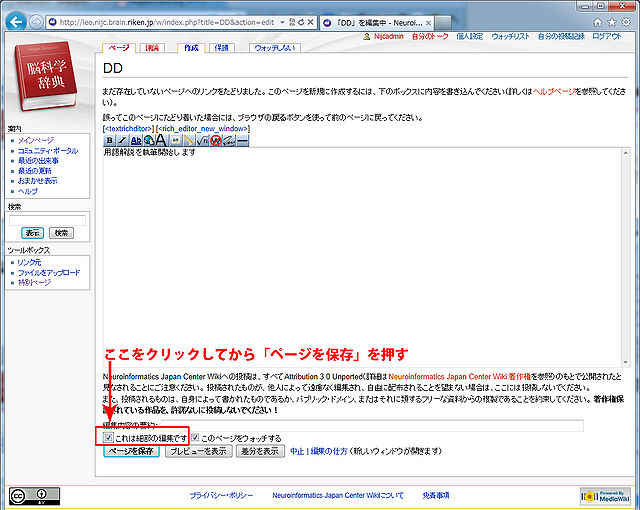Toggle the watch this page checkbox
This screenshot has height=510, width=640.
click(x=196, y=437)
